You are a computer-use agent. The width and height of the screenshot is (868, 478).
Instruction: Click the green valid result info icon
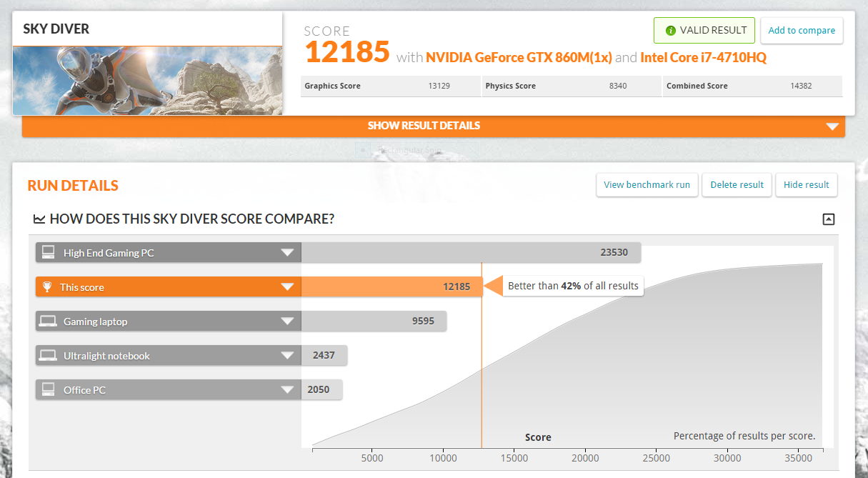(670, 31)
